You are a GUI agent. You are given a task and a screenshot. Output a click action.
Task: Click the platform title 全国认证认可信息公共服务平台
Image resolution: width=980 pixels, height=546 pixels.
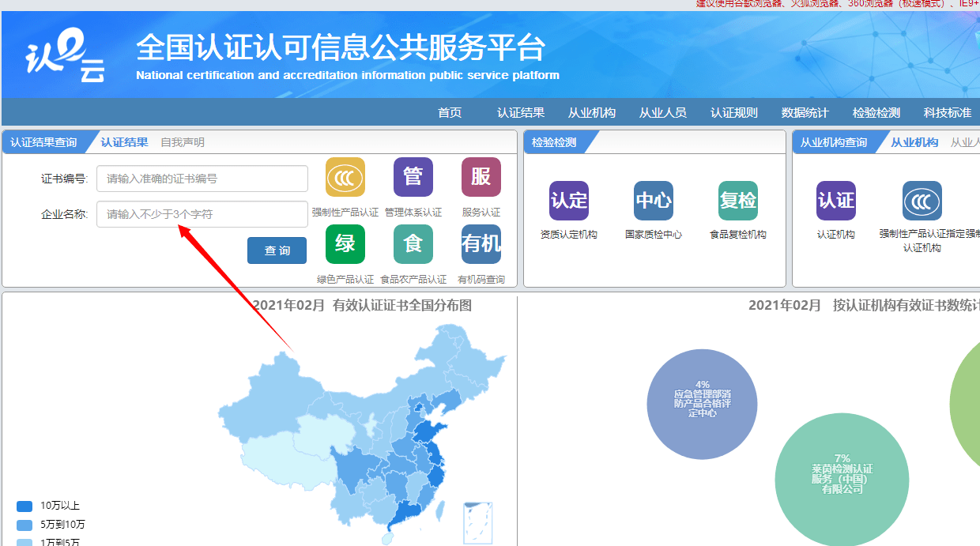(x=341, y=48)
